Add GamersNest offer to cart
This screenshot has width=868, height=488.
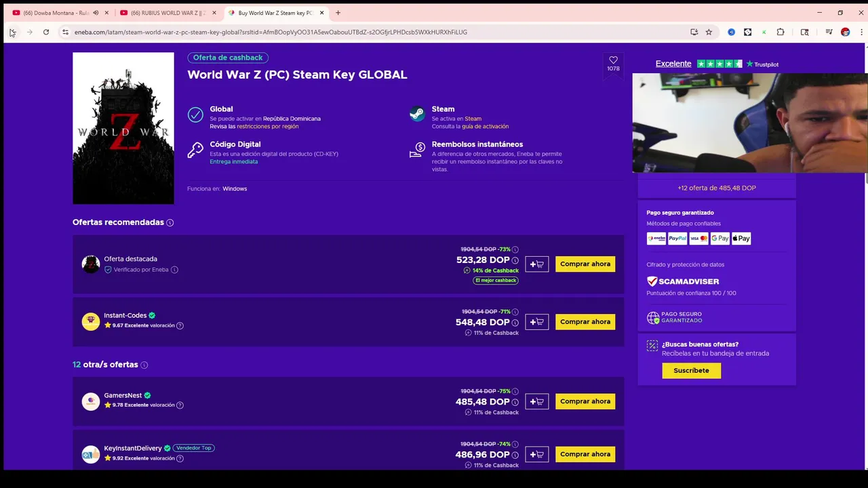click(536, 401)
